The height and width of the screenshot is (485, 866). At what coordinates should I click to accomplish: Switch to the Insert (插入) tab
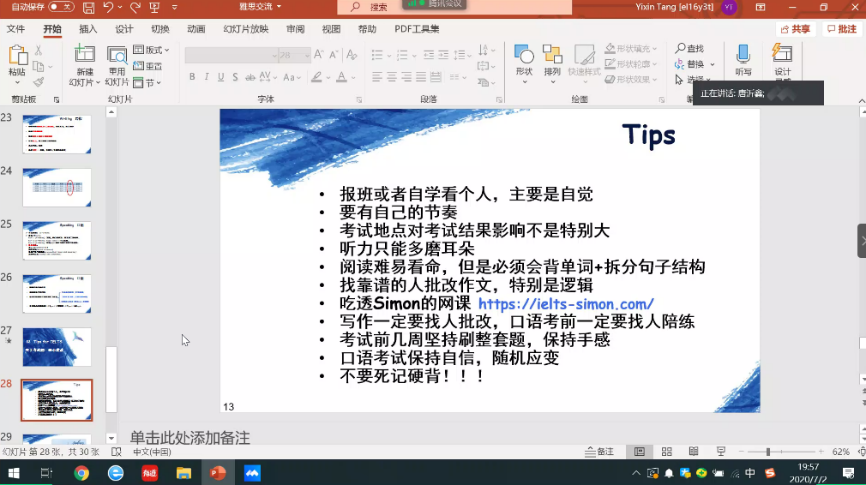pyautogui.click(x=88, y=29)
